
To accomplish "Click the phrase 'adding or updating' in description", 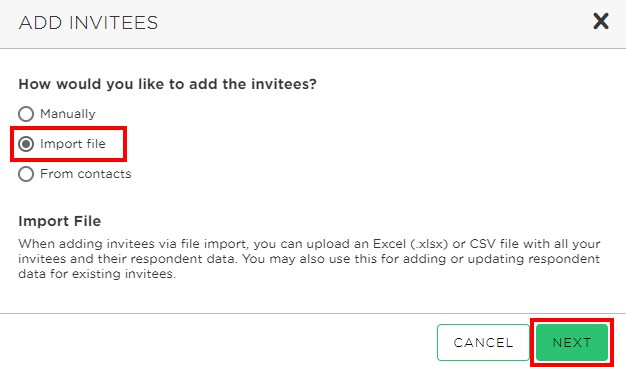I will [x=464, y=259].
